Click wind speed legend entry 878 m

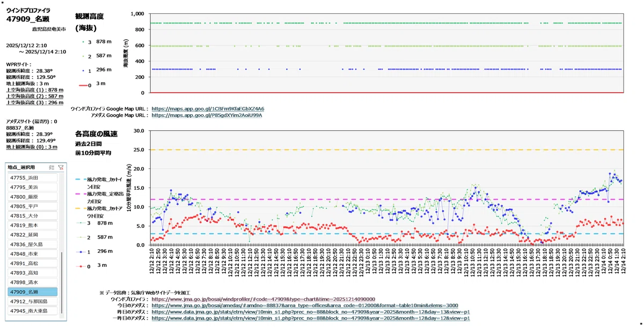point(94,222)
